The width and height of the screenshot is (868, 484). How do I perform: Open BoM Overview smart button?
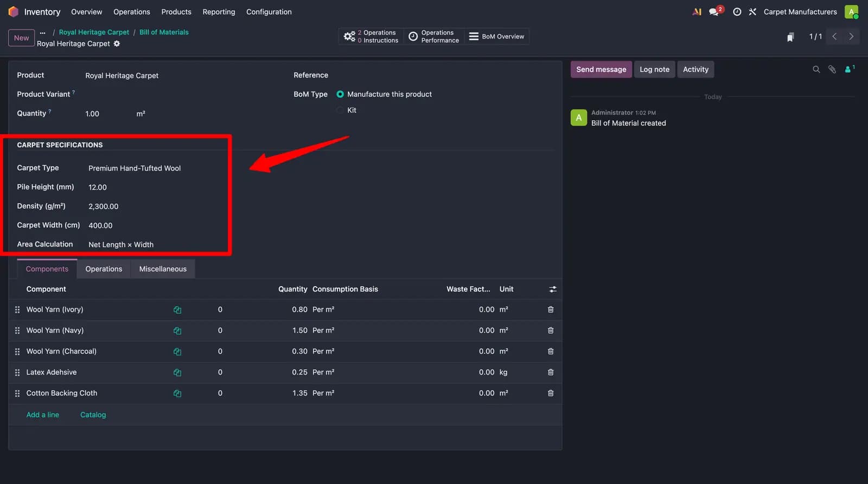(496, 36)
